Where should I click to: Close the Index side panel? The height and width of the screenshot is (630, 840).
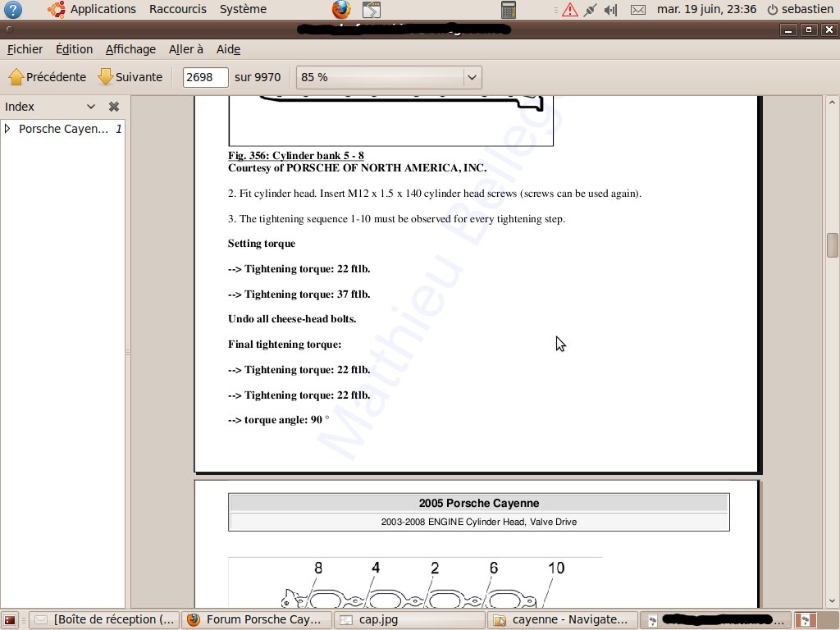point(113,107)
